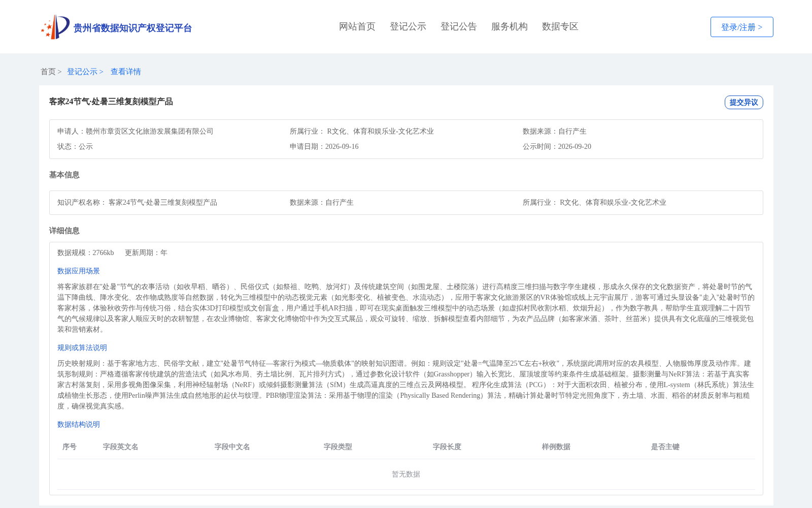Click 数据来源：自行产生 in the header box
This screenshot has width=812, height=508.
pyautogui.click(x=555, y=131)
